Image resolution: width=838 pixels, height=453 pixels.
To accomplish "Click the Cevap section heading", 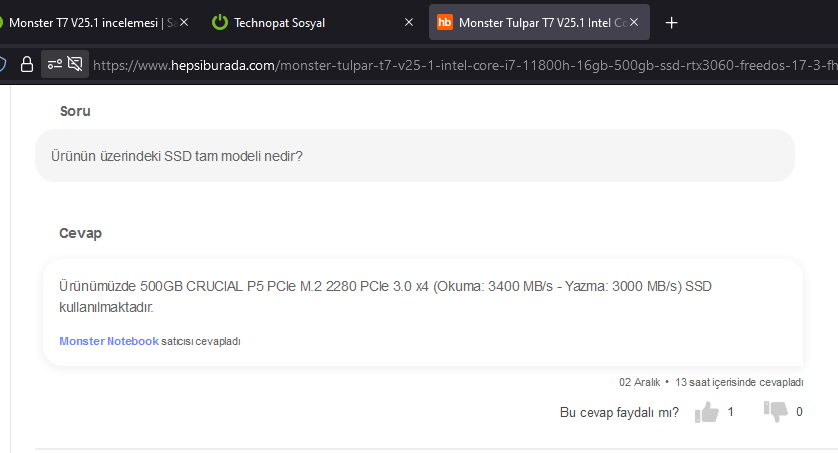I will click(x=81, y=233).
